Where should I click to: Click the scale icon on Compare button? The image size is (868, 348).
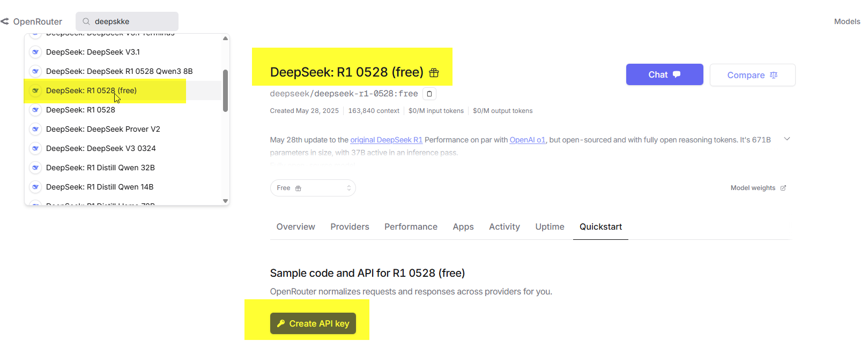pos(774,75)
